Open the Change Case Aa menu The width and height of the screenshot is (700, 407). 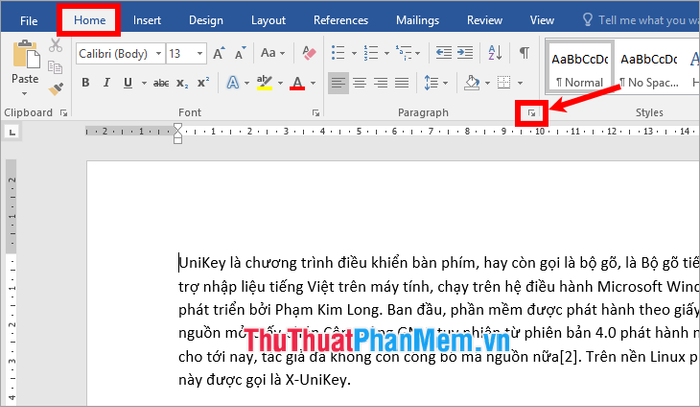272,53
